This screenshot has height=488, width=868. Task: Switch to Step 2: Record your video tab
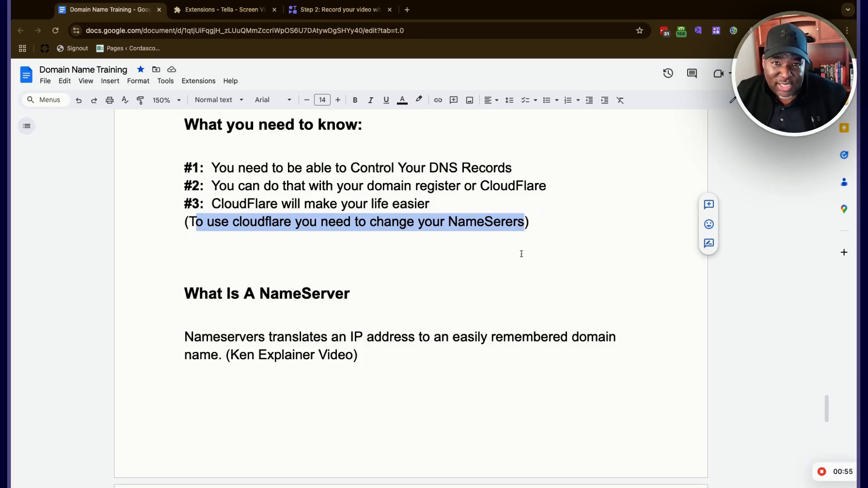[340, 9]
